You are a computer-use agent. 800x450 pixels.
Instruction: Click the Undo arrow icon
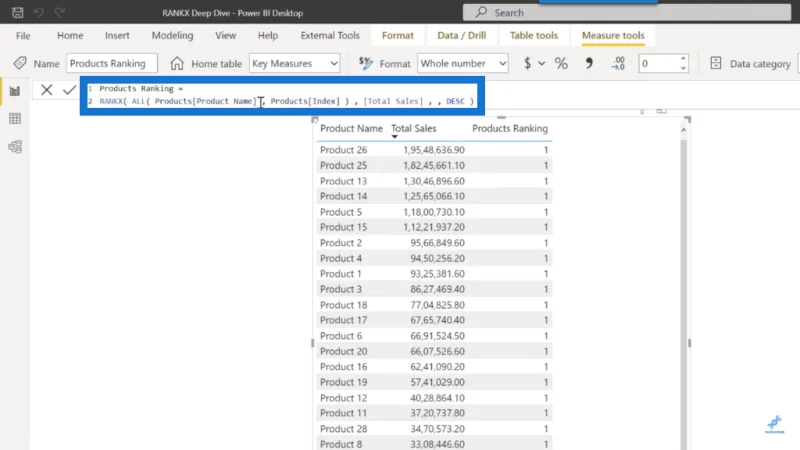(x=39, y=12)
